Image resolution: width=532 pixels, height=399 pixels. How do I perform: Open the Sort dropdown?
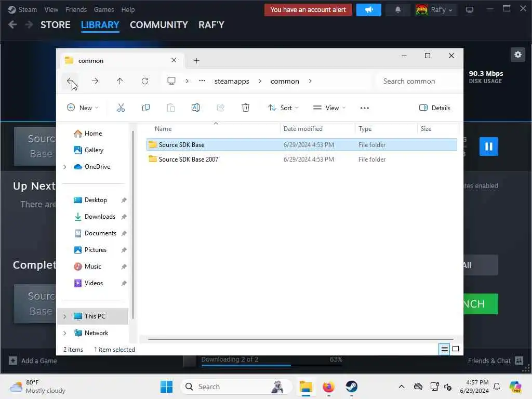[x=283, y=108]
